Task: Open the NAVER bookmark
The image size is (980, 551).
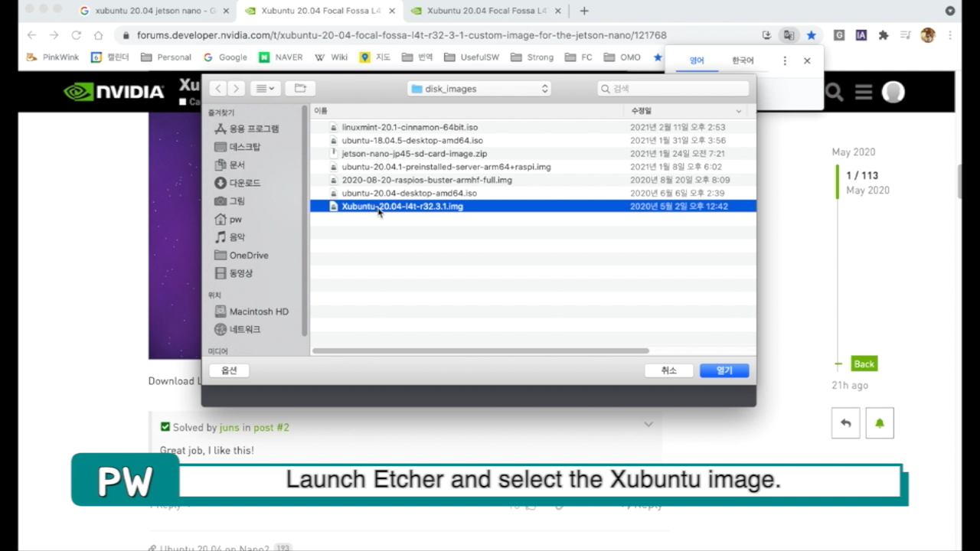Action: pyautogui.click(x=281, y=57)
